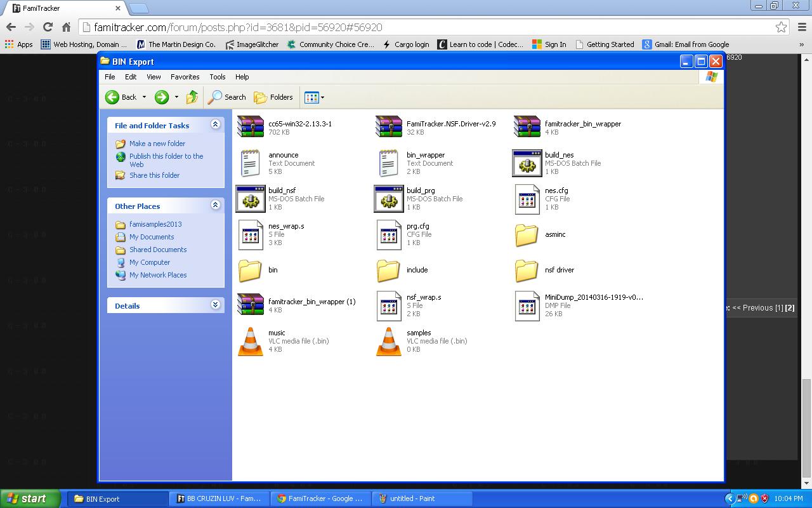Viewport: 812px width, 508px height.
Task: Open the Favorites menu
Action: tap(185, 77)
